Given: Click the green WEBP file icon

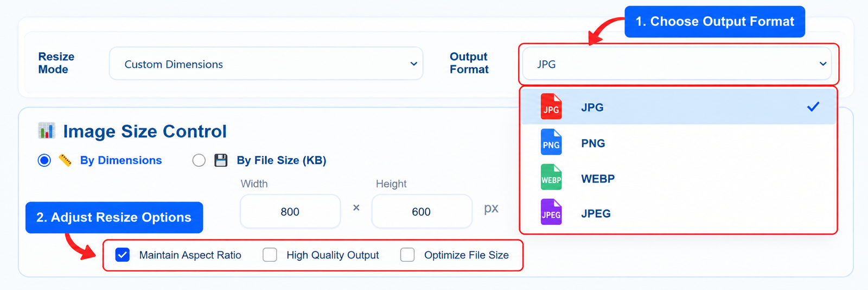Looking at the screenshot, I should 551,177.
